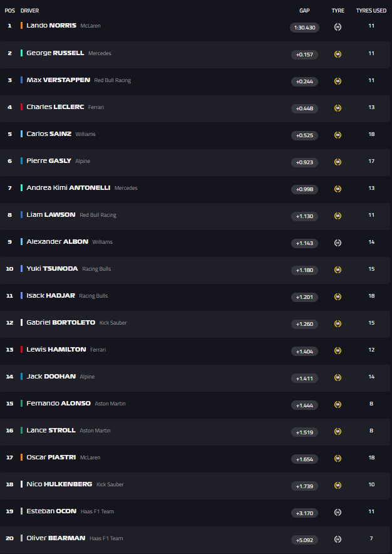Click the medium tyre icon for George Russell
The image size is (392, 554).
[338, 54]
